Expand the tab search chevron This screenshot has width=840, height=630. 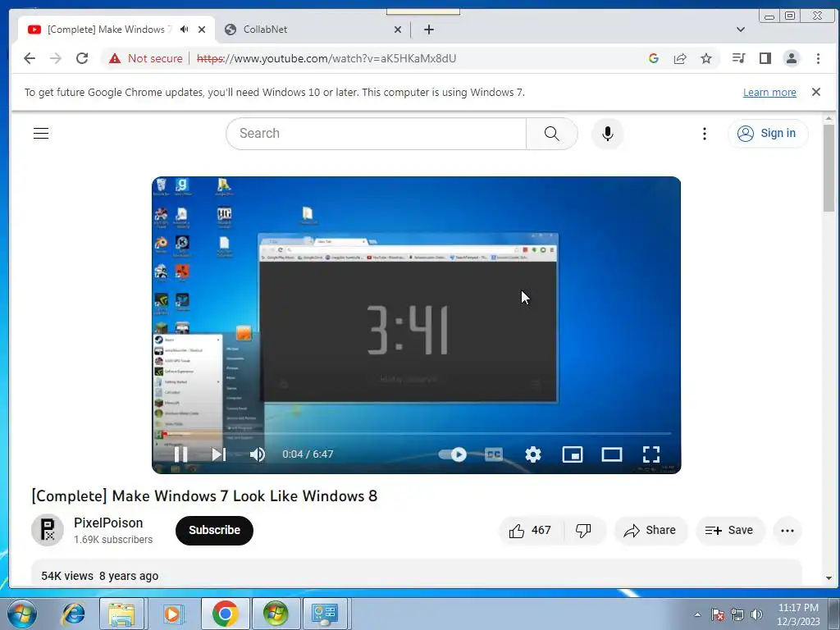741,30
